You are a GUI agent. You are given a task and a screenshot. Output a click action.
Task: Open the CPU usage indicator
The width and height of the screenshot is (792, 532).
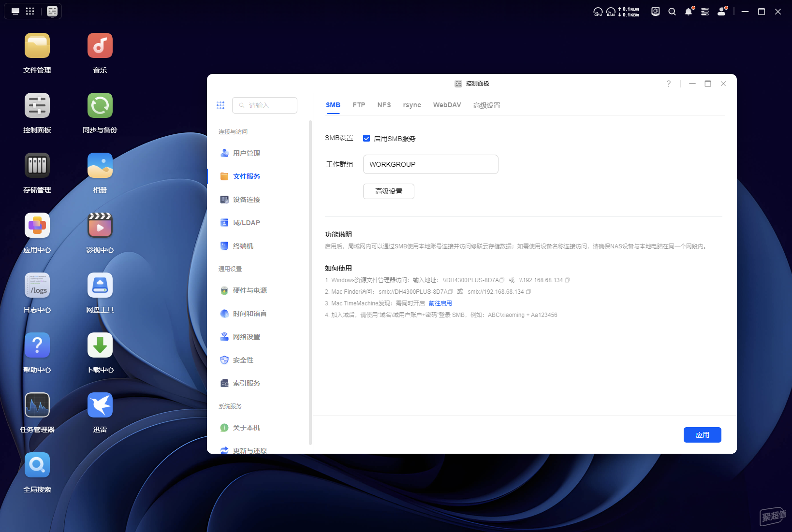[x=598, y=12]
